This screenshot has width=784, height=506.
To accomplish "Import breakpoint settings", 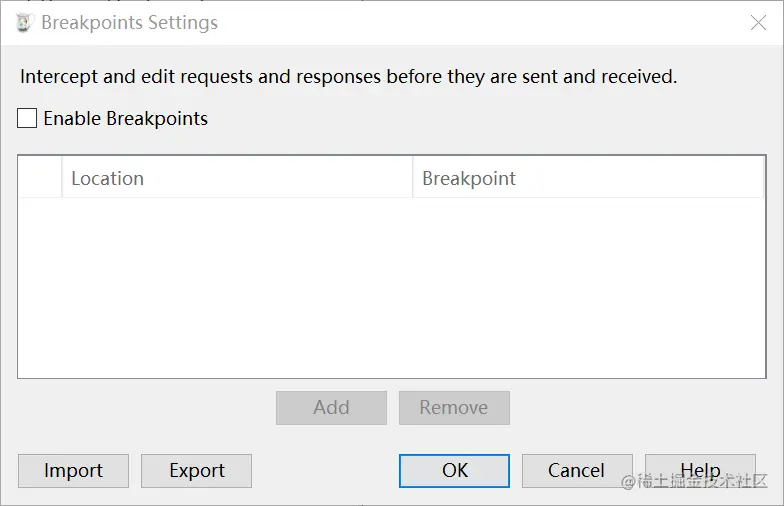I will tap(74, 471).
